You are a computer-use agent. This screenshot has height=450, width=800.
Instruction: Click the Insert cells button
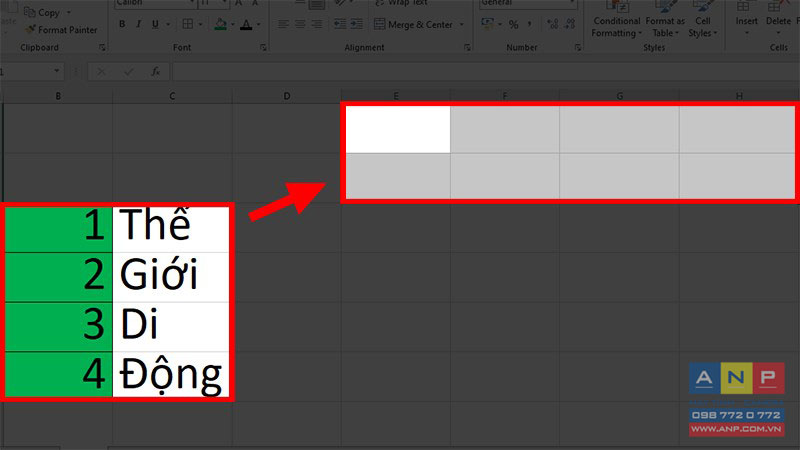(746, 20)
